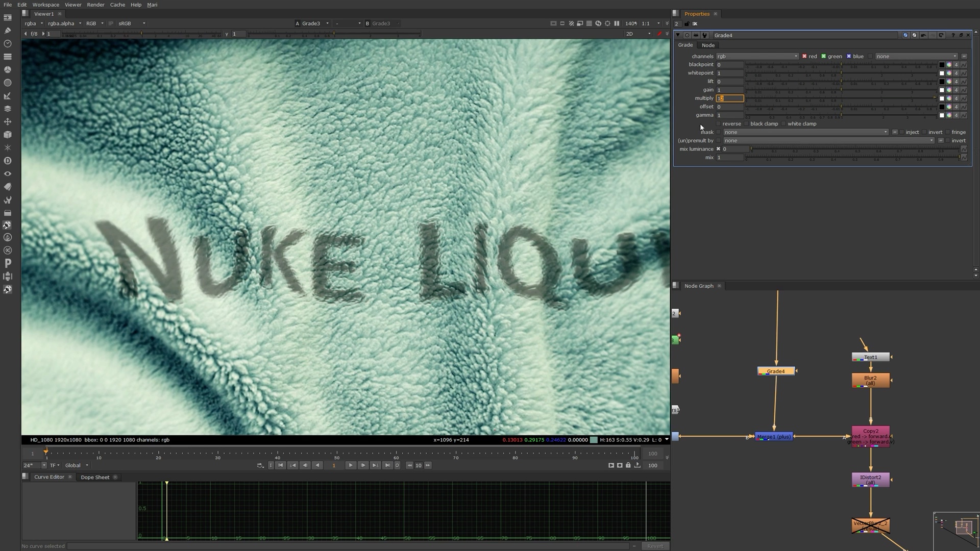Switch to the Node tab in Properties

708,44
